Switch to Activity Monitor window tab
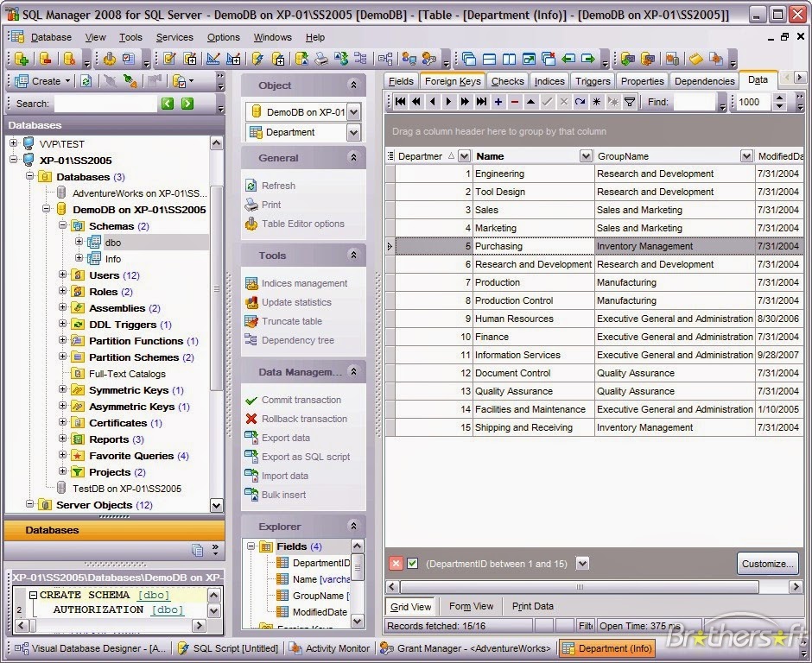This screenshot has height=663, width=812. tap(330, 648)
